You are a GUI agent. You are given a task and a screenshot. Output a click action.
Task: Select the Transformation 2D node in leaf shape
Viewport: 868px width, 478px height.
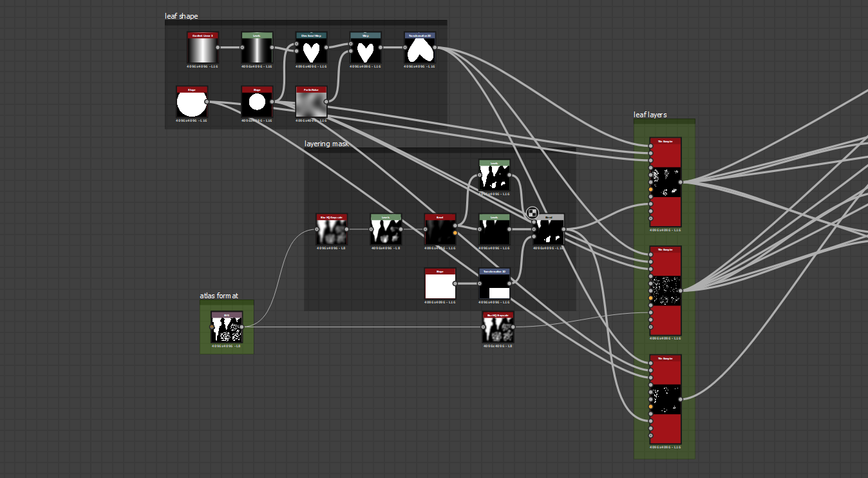click(x=420, y=48)
